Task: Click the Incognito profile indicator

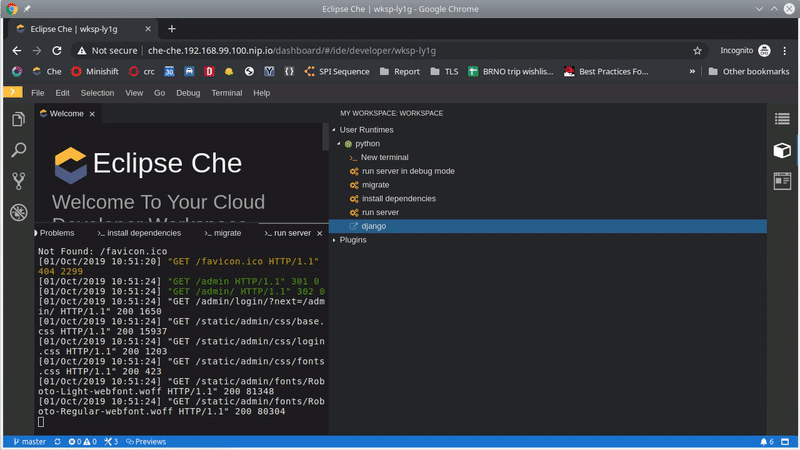Action: tap(745, 51)
